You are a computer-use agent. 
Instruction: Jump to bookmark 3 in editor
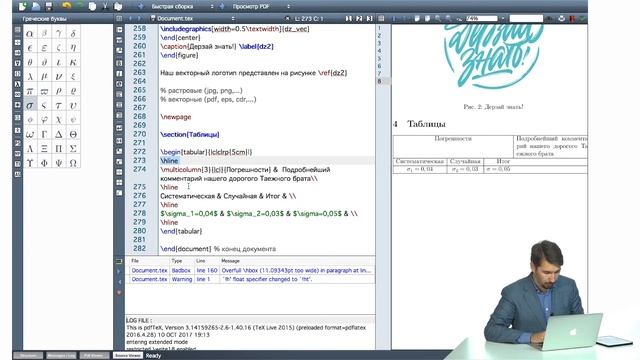click(x=369, y=18)
